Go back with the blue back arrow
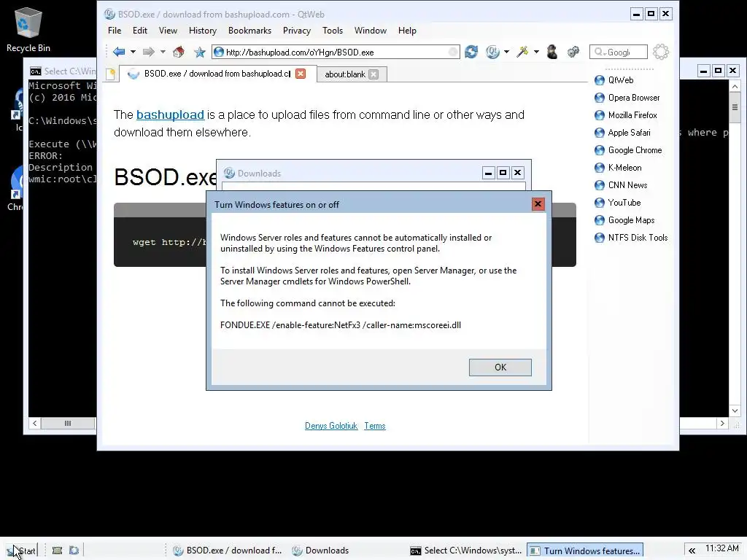Viewport: 747px width, 560px height. click(119, 52)
